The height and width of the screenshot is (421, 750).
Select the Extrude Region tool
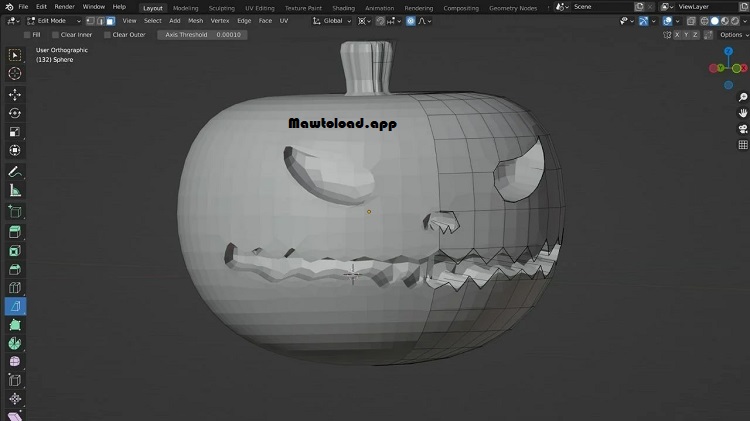click(x=15, y=232)
